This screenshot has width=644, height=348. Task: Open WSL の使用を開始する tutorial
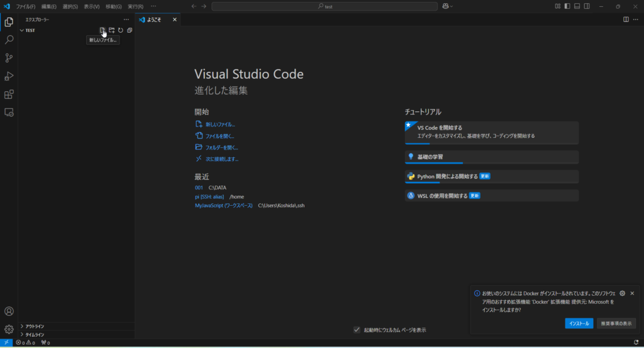(492, 196)
